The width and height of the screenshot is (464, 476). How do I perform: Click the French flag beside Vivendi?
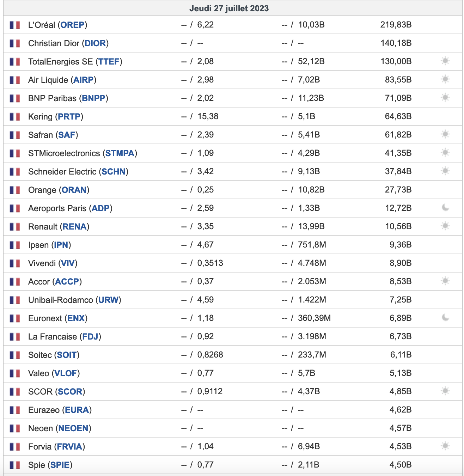[x=15, y=263]
